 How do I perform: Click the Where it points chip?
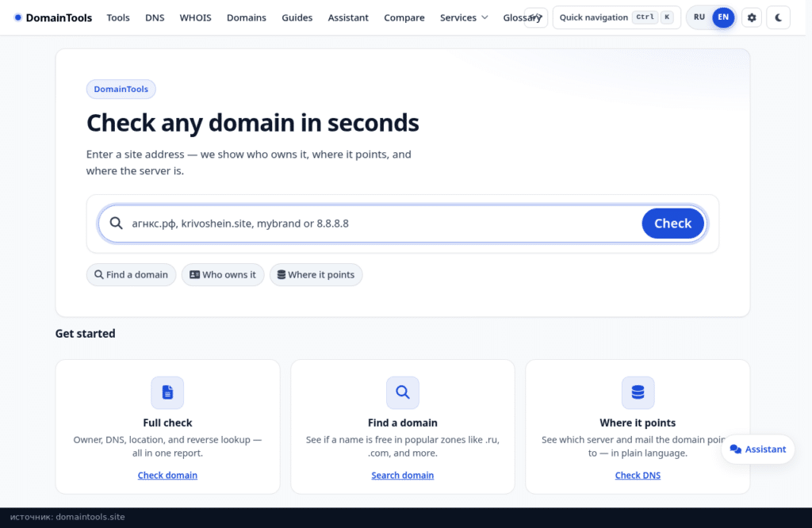pyautogui.click(x=316, y=275)
